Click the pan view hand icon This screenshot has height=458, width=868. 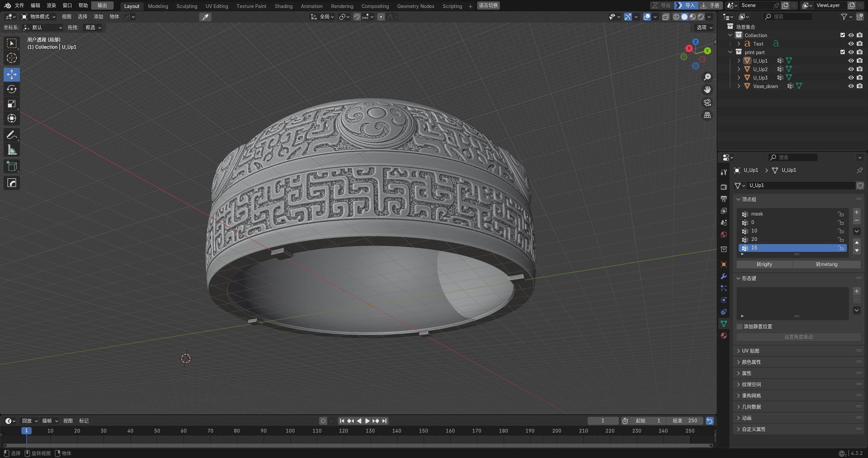click(708, 90)
